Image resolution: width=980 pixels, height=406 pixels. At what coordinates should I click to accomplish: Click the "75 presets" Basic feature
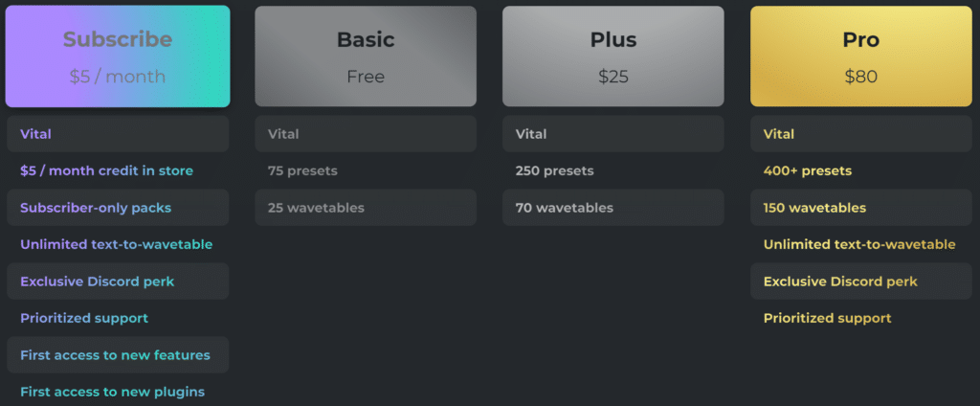pos(302,170)
